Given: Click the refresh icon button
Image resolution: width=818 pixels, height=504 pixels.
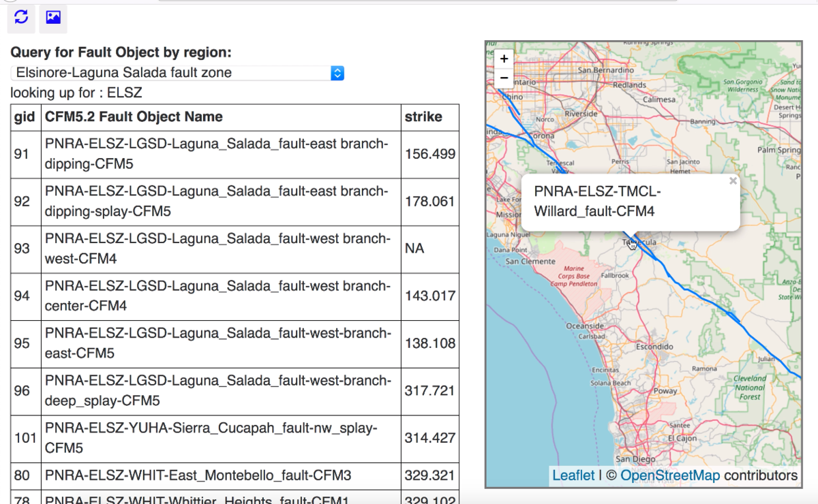Looking at the screenshot, I should (x=21, y=18).
